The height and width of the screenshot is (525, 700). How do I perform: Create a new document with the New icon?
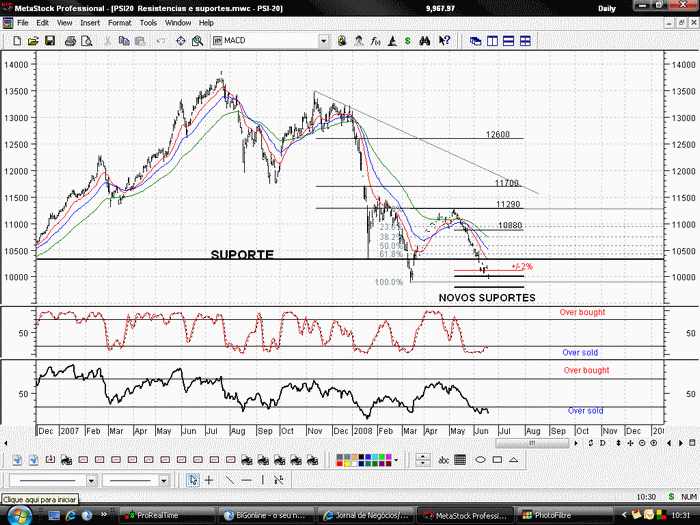point(17,41)
